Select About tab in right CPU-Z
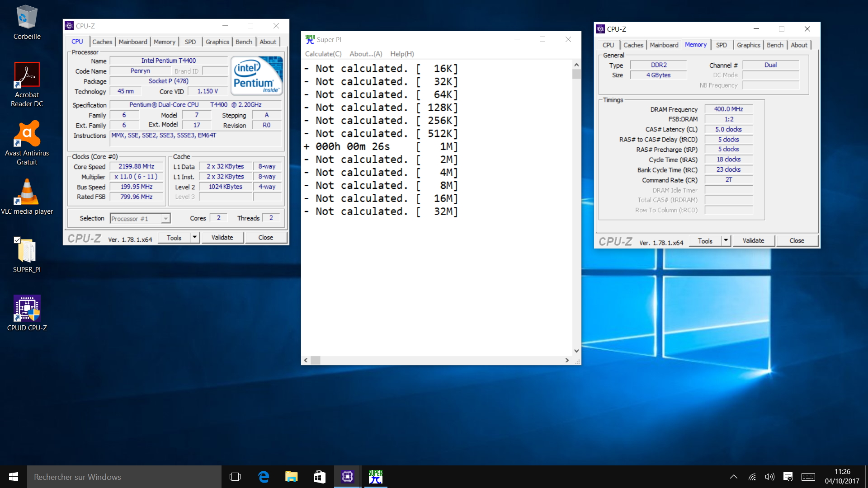 coord(799,45)
